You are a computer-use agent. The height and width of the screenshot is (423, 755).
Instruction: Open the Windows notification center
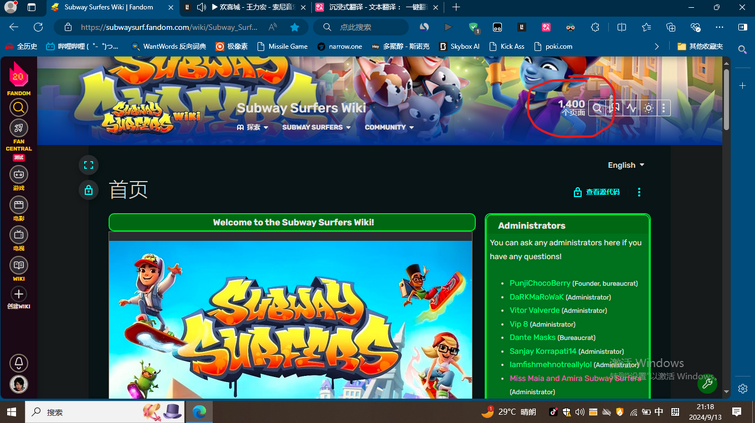736,411
